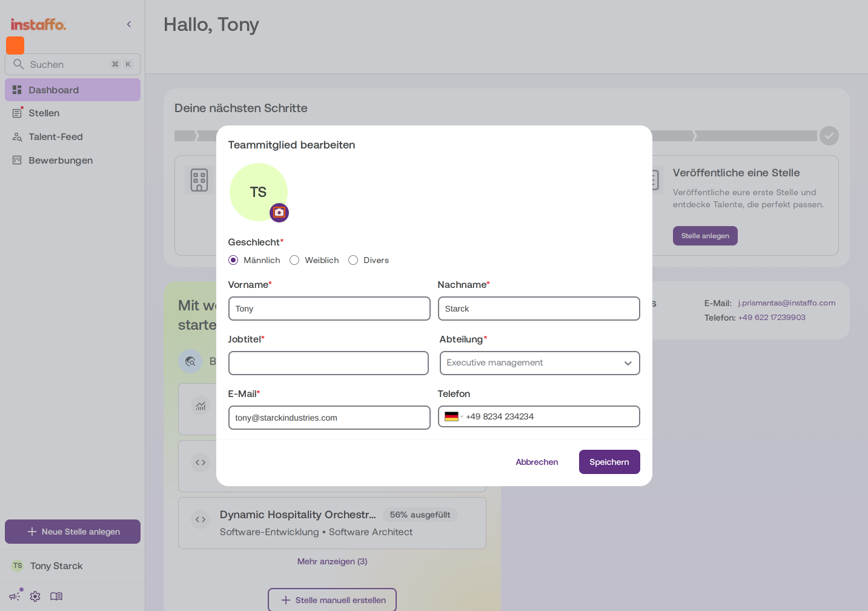
Task: Edit the E-Mail input field
Action: [330, 418]
